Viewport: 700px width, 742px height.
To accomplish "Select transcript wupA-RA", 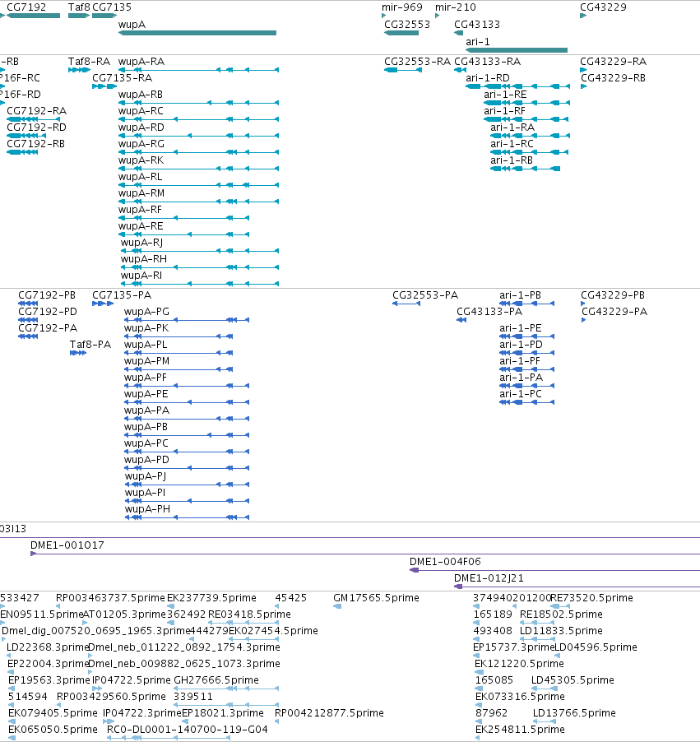I will pyautogui.click(x=198, y=70).
